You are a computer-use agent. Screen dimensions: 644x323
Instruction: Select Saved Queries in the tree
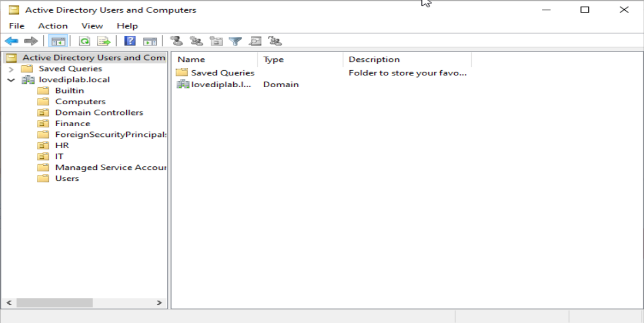tap(70, 68)
